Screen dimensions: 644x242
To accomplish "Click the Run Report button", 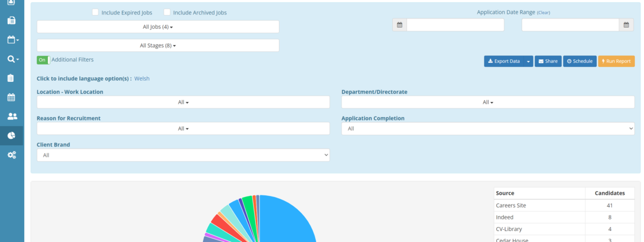I will click(x=616, y=61).
